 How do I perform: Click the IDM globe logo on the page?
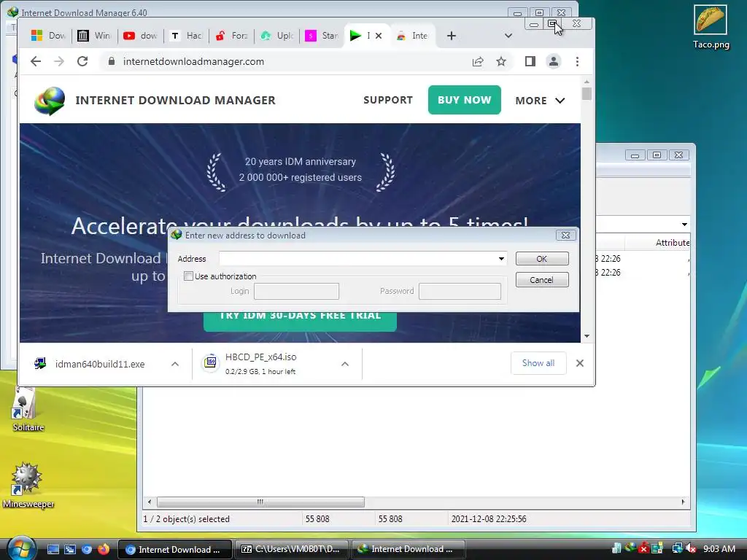click(x=50, y=101)
